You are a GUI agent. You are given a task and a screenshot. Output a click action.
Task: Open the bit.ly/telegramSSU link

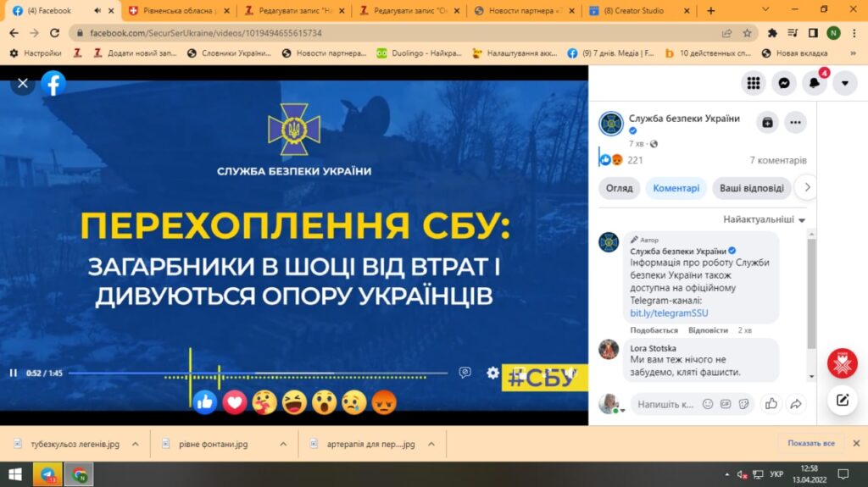coord(657,313)
